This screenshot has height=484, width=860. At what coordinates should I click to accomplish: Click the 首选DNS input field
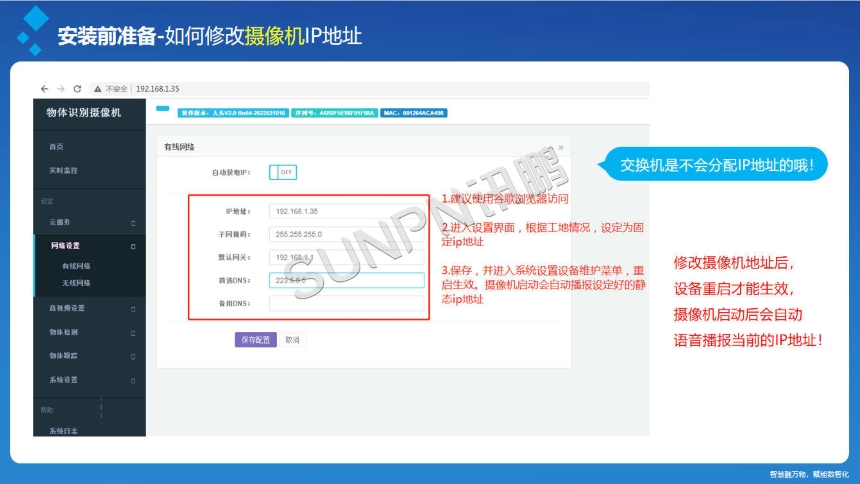347,280
